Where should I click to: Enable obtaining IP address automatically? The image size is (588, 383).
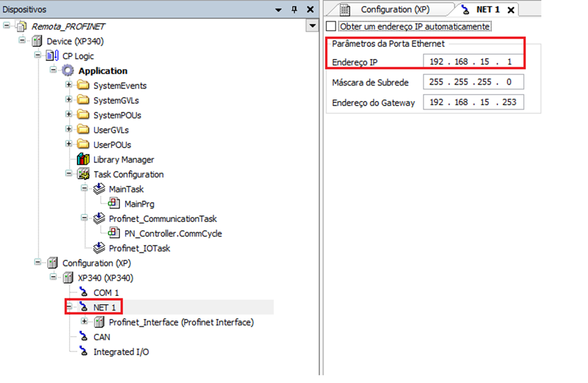(x=331, y=26)
